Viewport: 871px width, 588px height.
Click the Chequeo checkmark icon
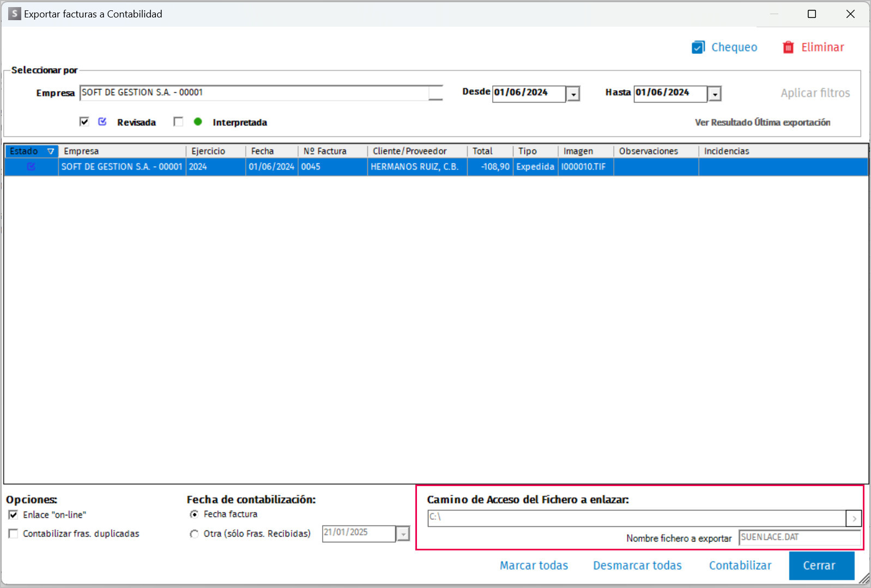coord(698,47)
